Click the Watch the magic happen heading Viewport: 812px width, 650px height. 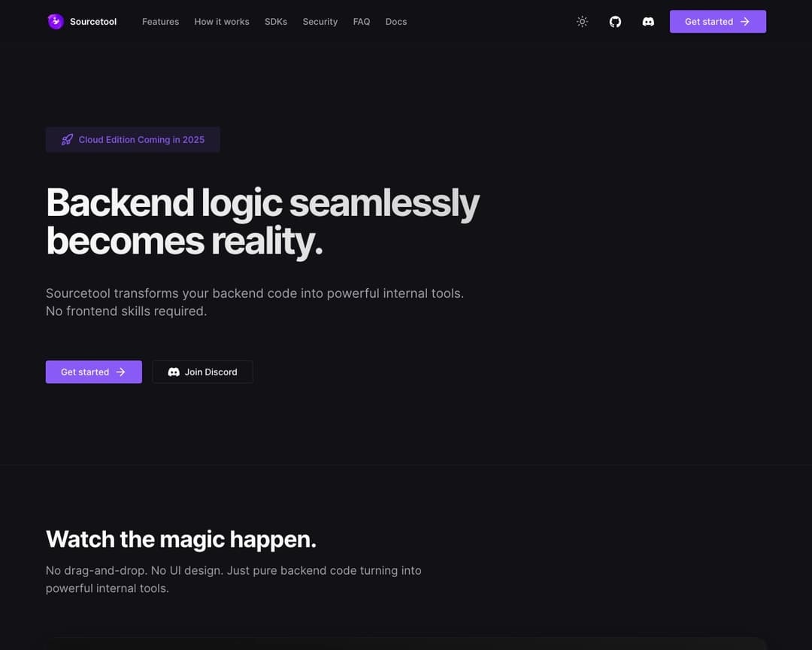point(180,539)
